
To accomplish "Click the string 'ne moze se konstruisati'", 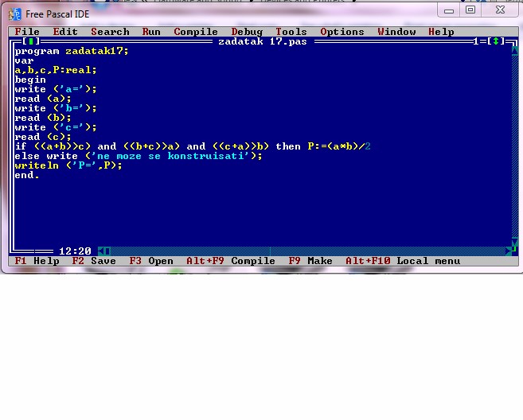I will [x=170, y=156].
